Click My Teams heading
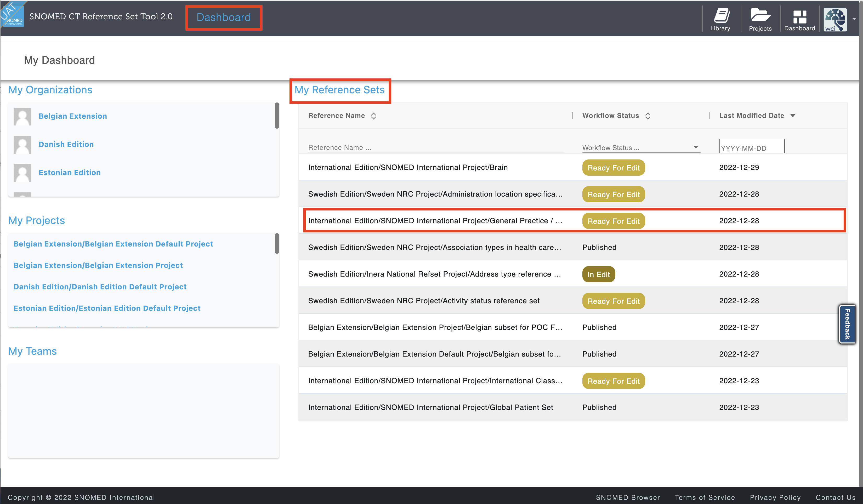The image size is (863, 504). (x=32, y=351)
